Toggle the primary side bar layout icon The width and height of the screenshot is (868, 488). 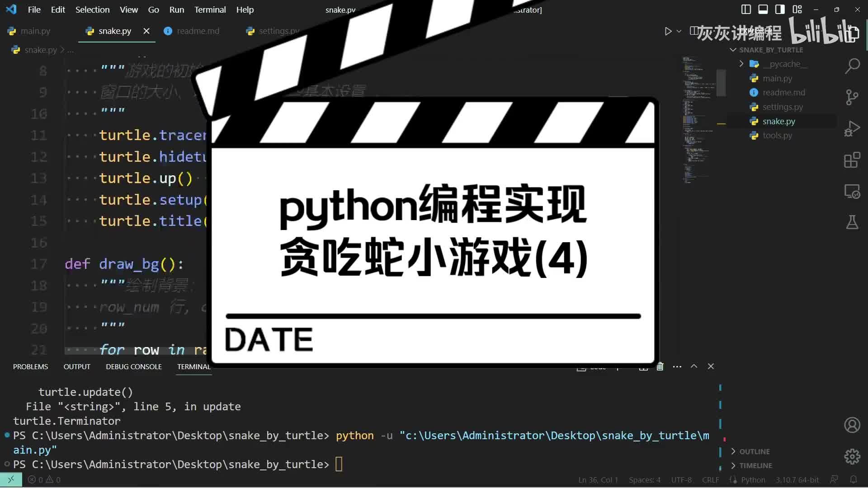[746, 9]
